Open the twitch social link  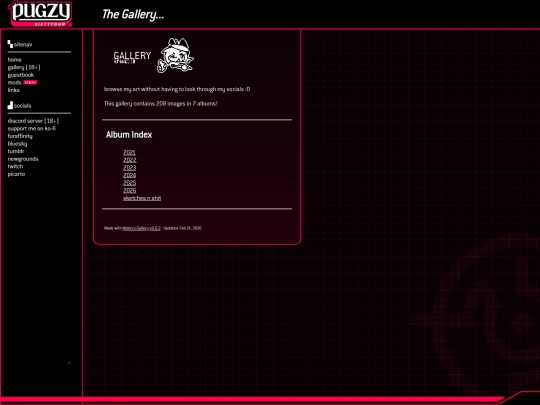point(15,166)
